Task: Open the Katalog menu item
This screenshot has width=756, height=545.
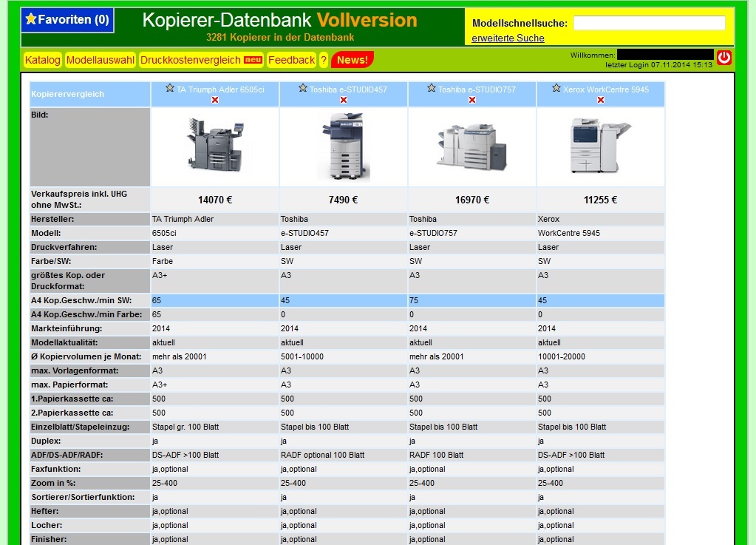Action: click(x=42, y=60)
